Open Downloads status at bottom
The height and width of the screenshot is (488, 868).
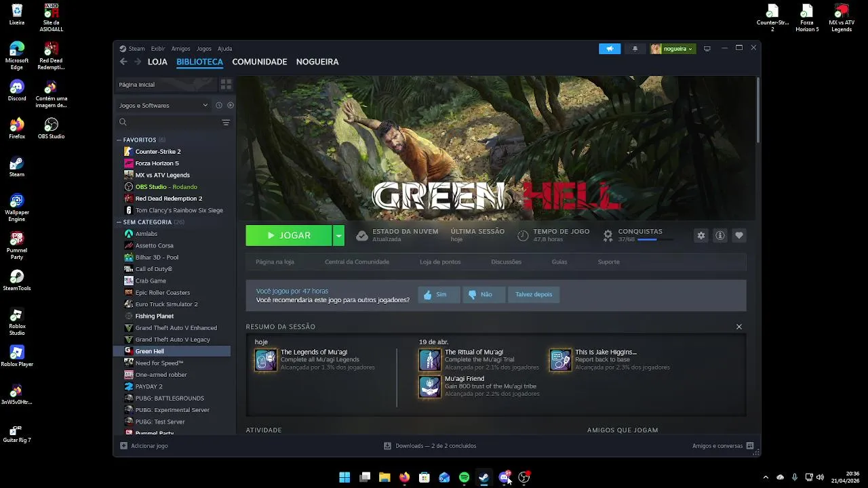point(430,446)
